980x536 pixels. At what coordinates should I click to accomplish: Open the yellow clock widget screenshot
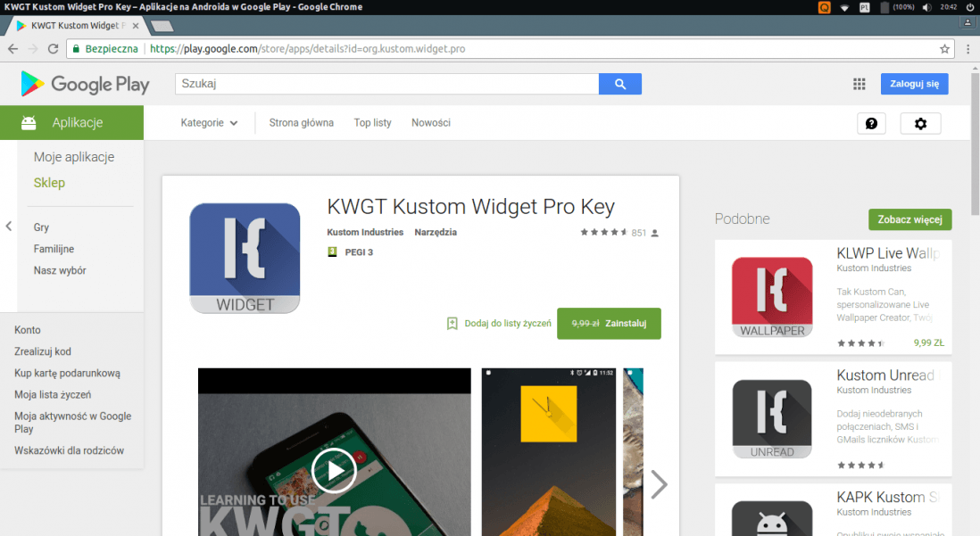[548, 451]
